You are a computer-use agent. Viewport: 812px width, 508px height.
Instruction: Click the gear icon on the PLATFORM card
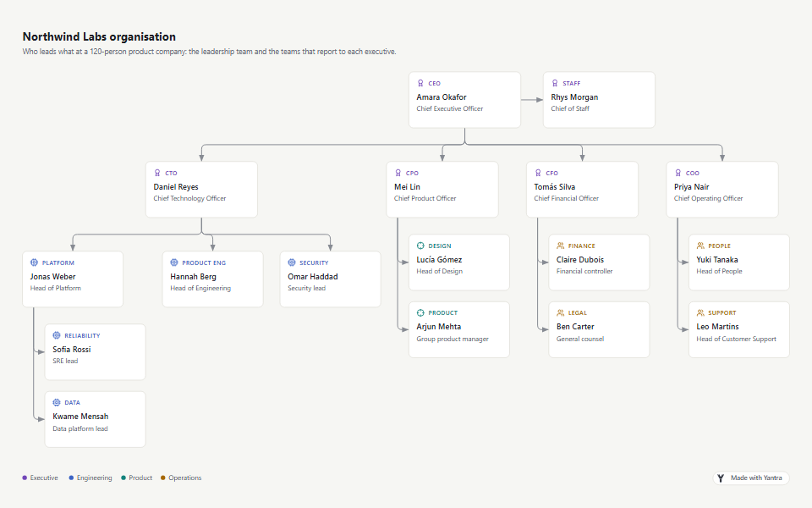[x=34, y=262]
